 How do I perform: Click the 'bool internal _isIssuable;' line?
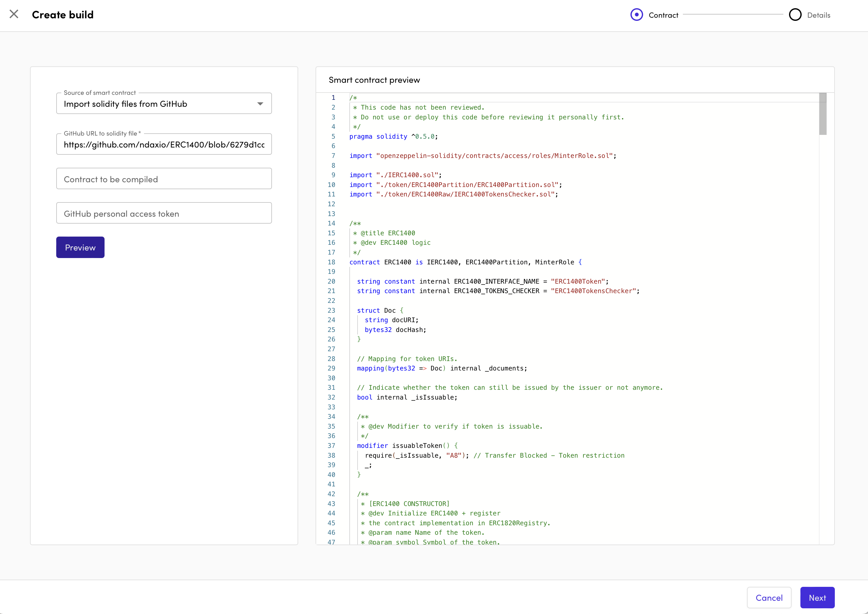tap(407, 398)
